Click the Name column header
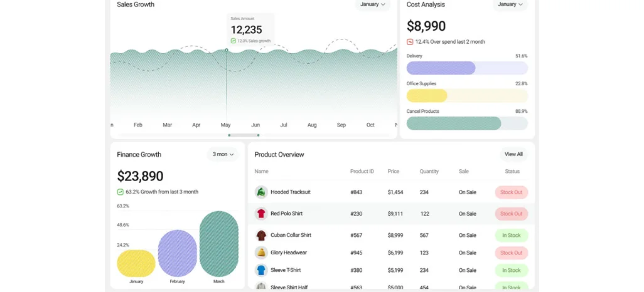The width and height of the screenshot is (644, 292). coord(261,172)
